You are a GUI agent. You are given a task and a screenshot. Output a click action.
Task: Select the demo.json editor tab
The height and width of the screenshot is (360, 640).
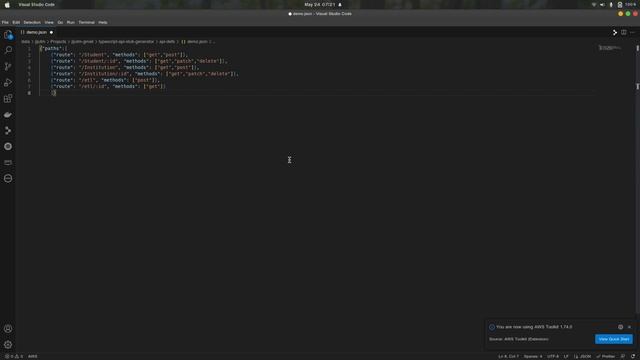tap(37, 32)
